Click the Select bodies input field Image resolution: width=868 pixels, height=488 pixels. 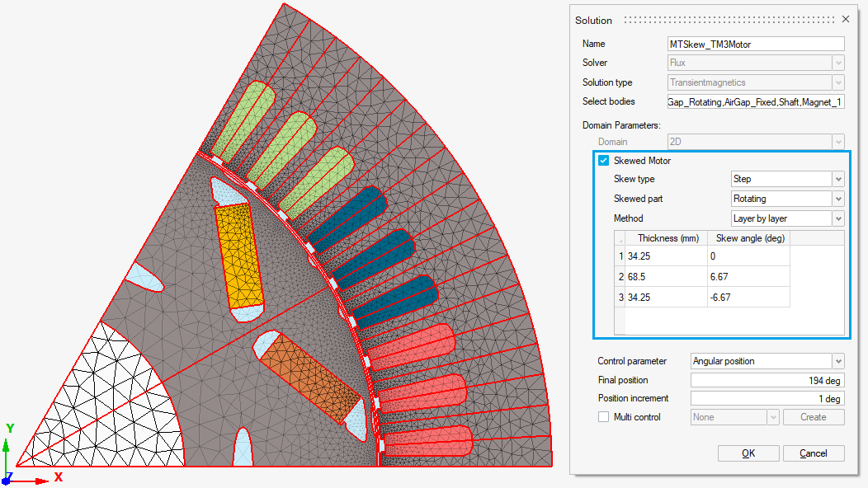(x=755, y=101)
